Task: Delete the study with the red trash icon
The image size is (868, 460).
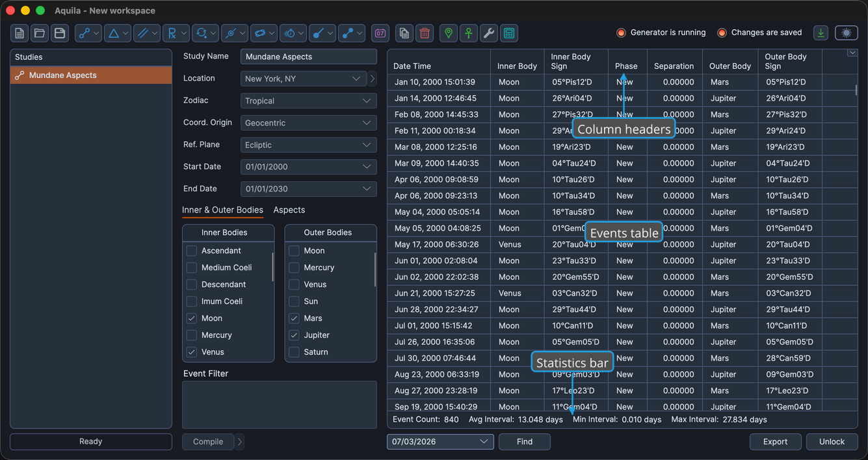Action: [425, 33]
